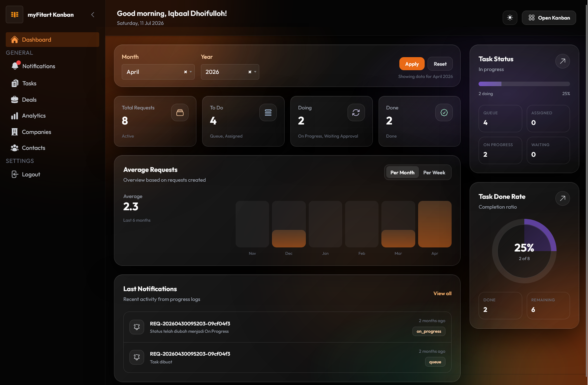Click the Logout icon

(15, 174)
